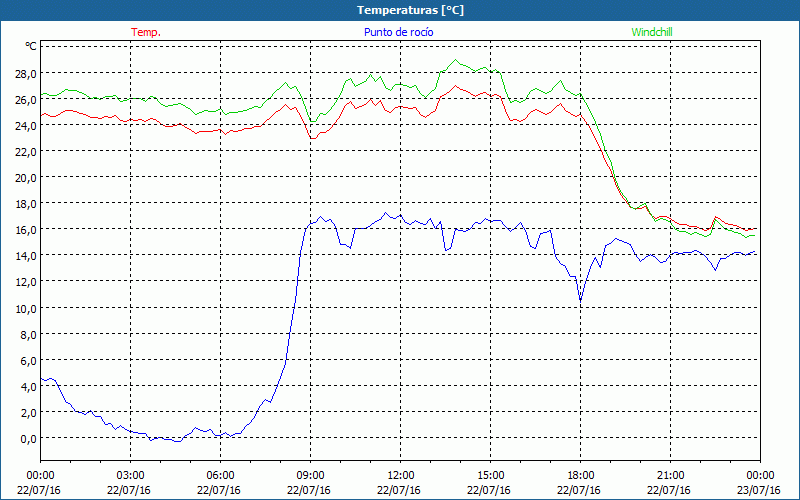Screen dimensions: 800x500
Task: Click the '21:00' time axis label
Action: 670,475
